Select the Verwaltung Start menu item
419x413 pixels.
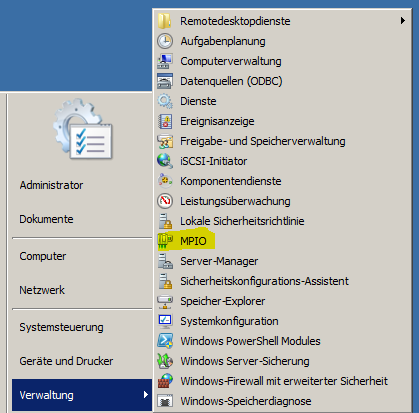(x=82, y=395)
